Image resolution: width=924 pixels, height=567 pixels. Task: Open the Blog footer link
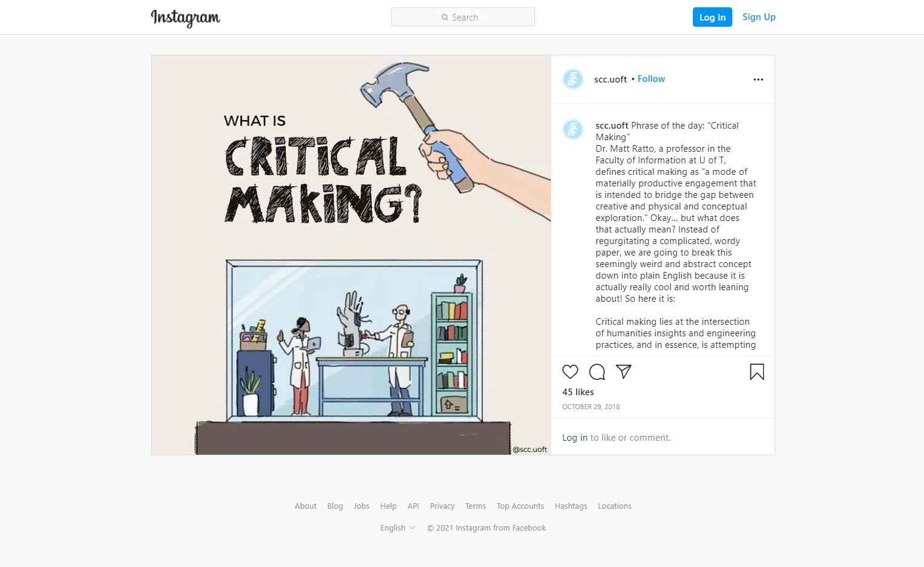335,506
